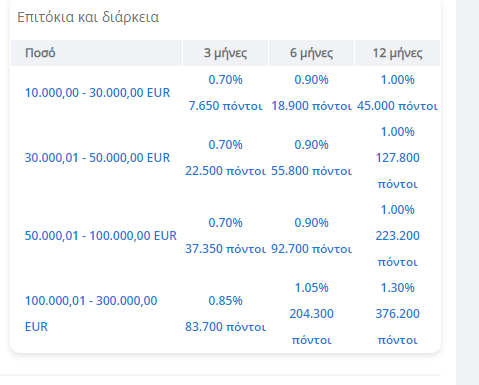Image resolution: width=479 pixels, height=385 pixels.
Task: Click '7.650 πόντοι' in the 3-month column
Action: [225, 106]
